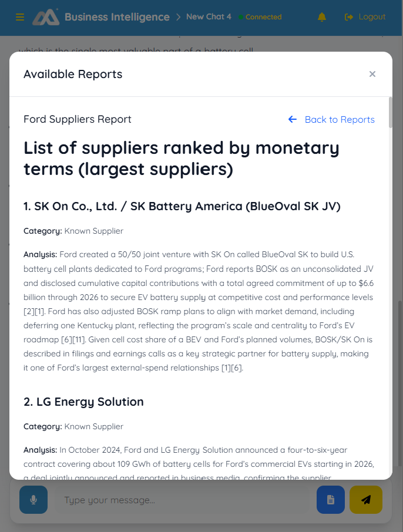The height and width of the screenshot is (532, 403).
Task: Click the '[1][6]' citation reference
Action: tap(232, 368)
